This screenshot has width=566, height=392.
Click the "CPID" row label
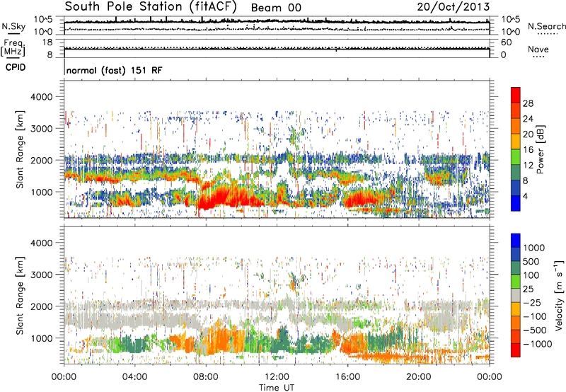[16, 67]
